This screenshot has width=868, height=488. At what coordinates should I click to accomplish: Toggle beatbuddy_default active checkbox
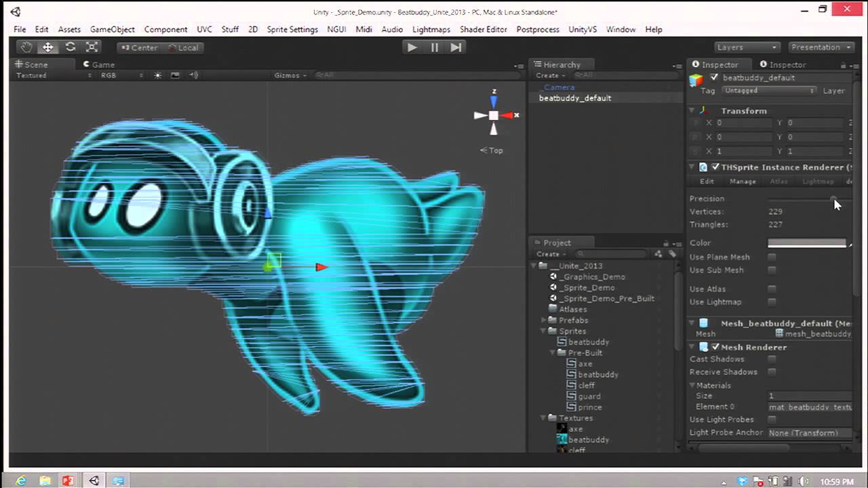coord(714,77)
